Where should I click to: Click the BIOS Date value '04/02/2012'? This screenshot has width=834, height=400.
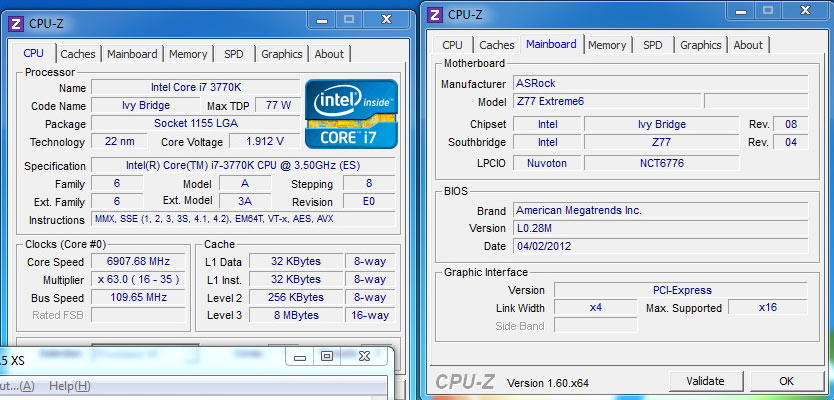(x=661, y=246)
